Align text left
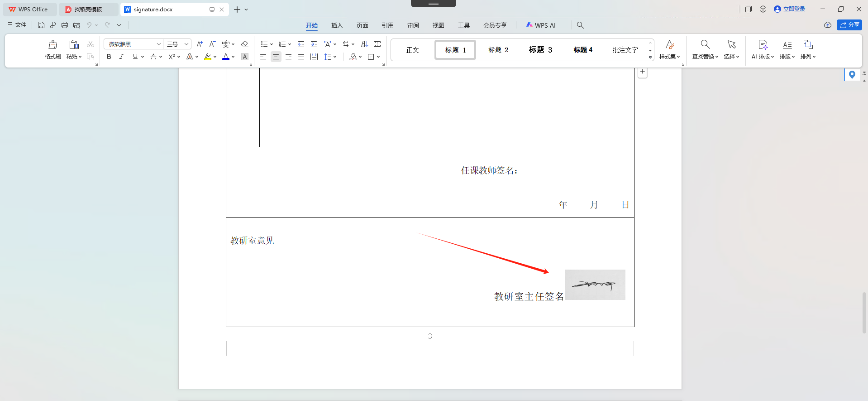The width and height of the screenshot is (868, 401). click(x=263, y=57)
